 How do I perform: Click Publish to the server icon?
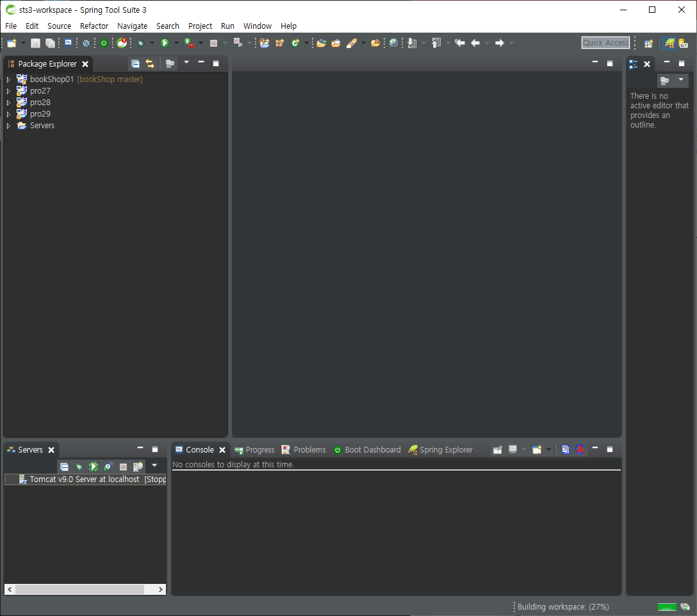coord(138,467)
